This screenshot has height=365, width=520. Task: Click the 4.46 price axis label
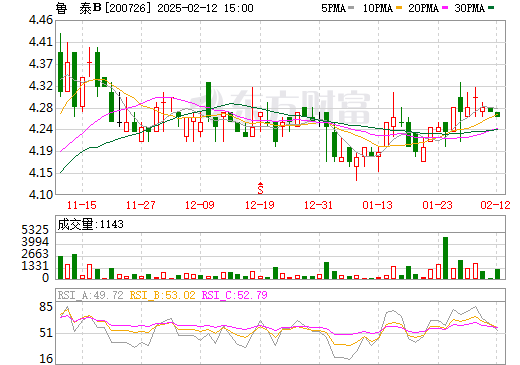41,20
